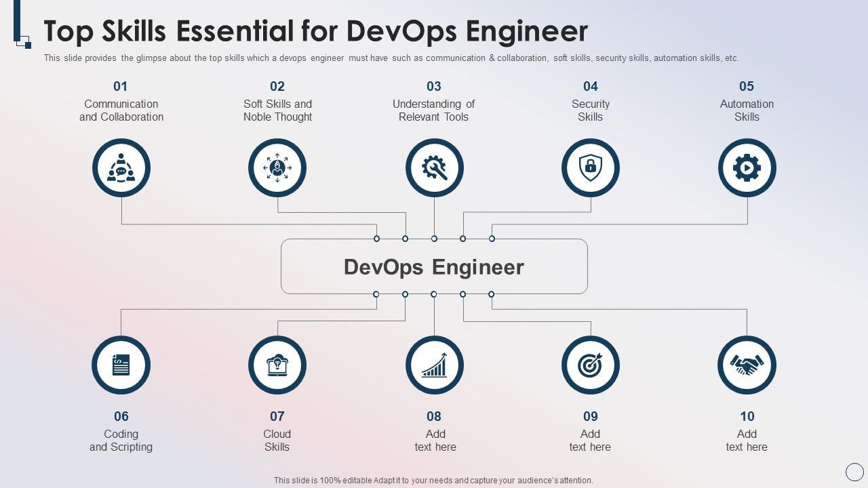Click the Cloud Skills laptop cloud icon
Image resolution: width=868 pixels, height=488 pixels.
tap(277, 365)
